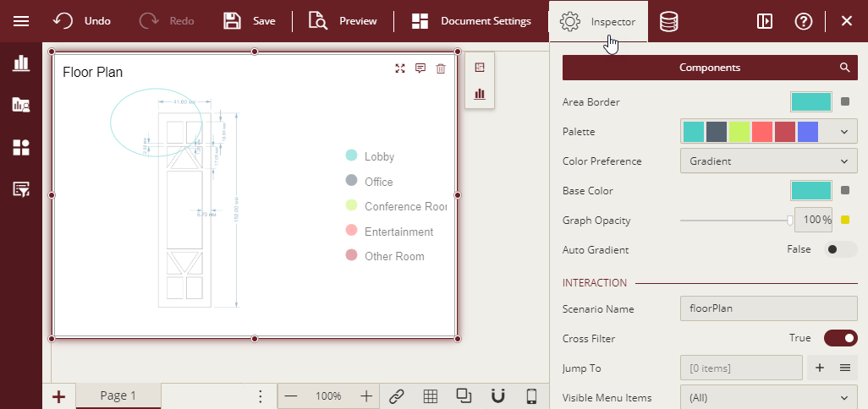This screenshot has width=868, height=409.
Task: Adjust the Graph Opacity slider handle
Action: point(790,220)
